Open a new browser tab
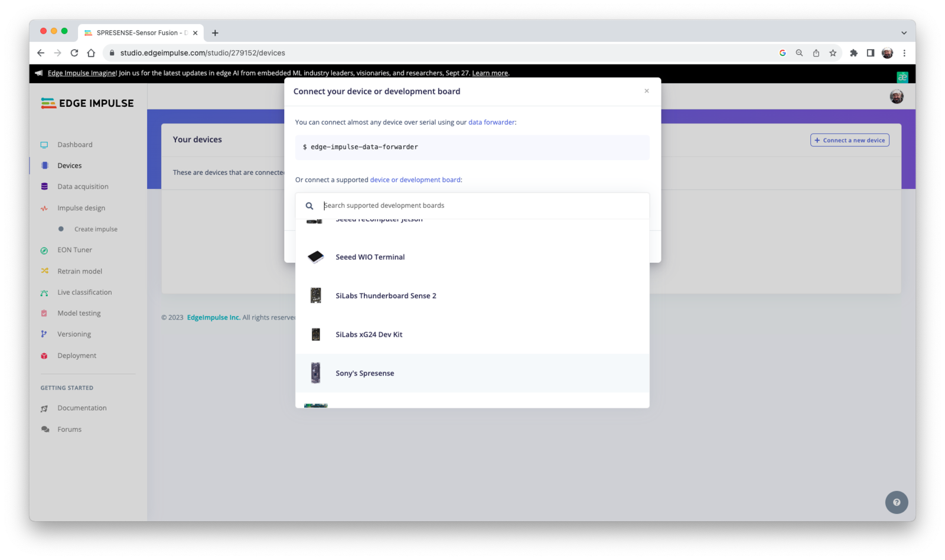The height and width of the screenshot is (560, 945). coord(215,33)
